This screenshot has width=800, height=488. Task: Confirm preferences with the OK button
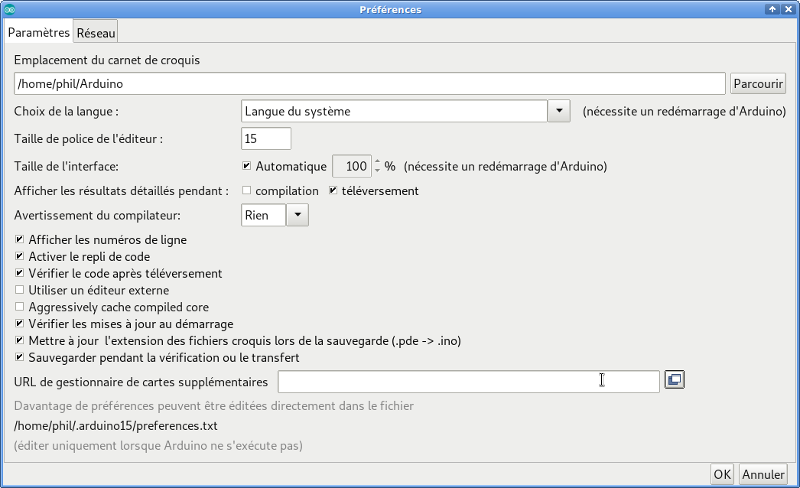coord(721,474)
